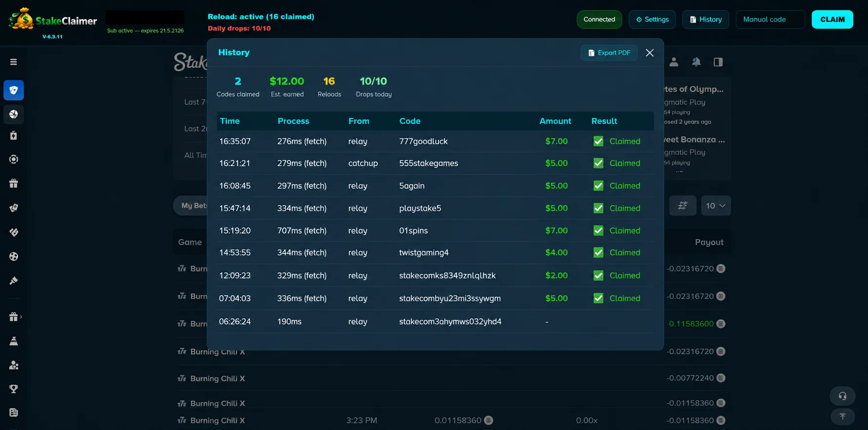Click the 06:26:24 time cell
The width and height of the screenshot is (868, 430).
pyautogui.click(x=234, y=321)
